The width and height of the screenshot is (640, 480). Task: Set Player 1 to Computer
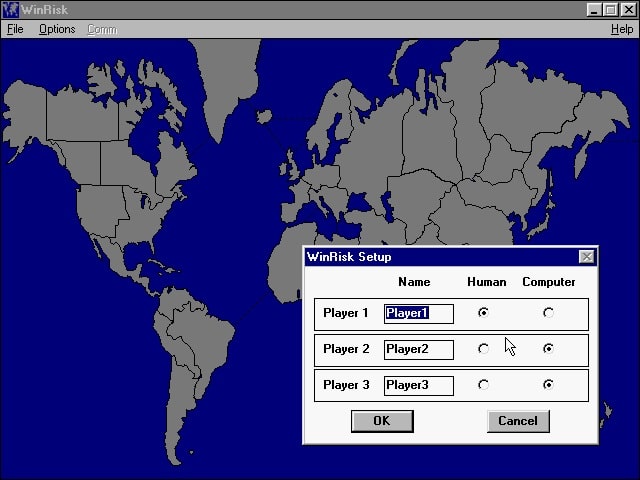(548, 313)
